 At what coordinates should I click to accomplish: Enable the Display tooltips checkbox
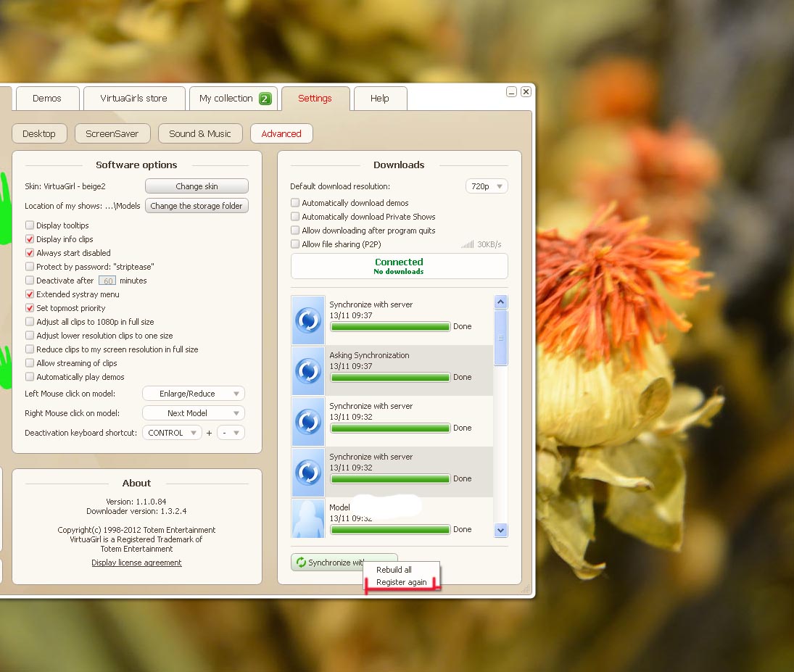[30, 225]
